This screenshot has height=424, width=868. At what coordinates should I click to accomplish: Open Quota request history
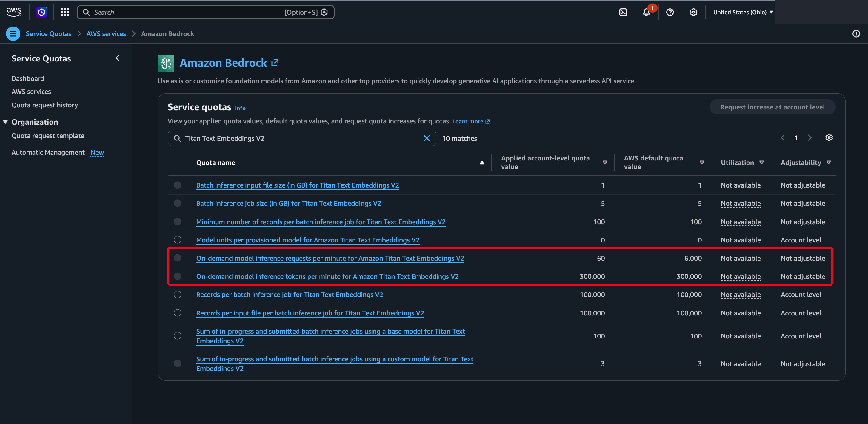pyautogui.click(x=44, y=105)
